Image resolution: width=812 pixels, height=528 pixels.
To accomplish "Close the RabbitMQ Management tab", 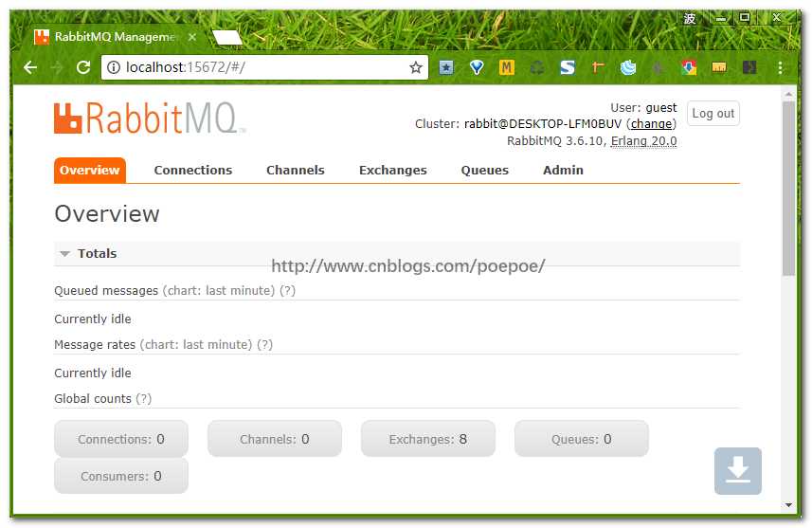I will point(192,37).
